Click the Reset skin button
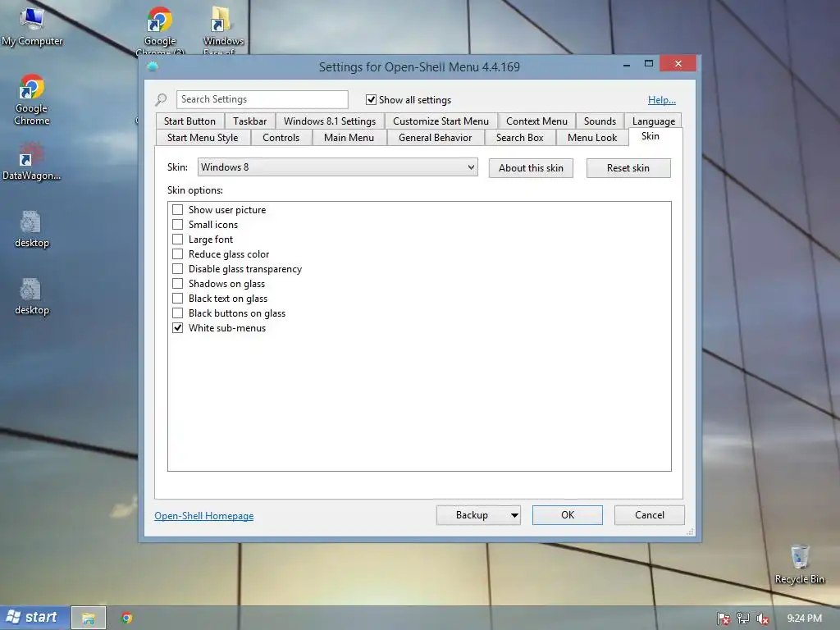 coord(628,168)
